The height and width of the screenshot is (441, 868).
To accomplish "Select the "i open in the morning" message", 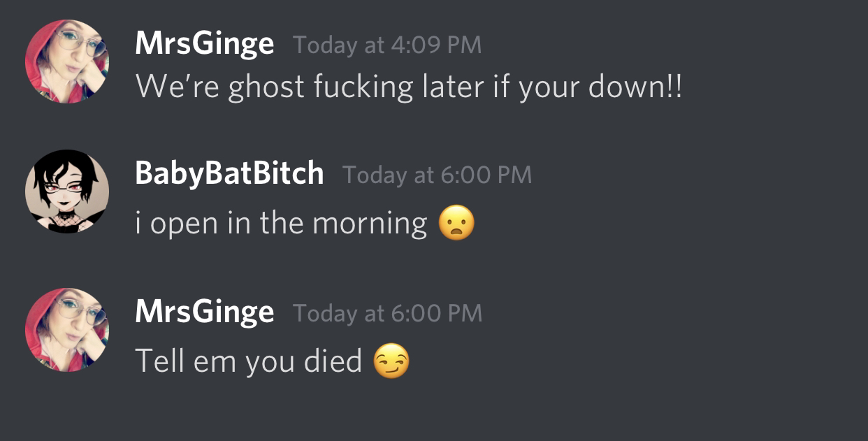I will (281, 224).
